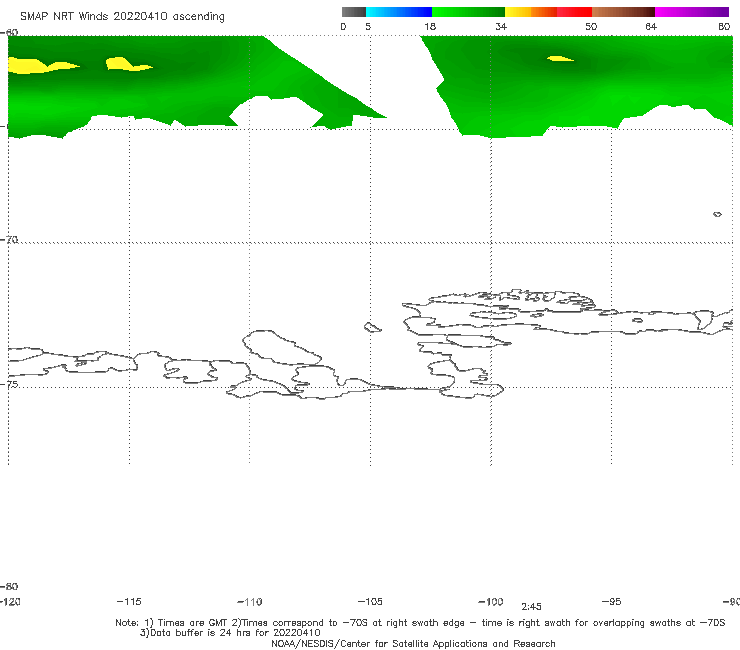Click the tiny island outline near -91
Screen dimensions: 740x650
(x=717, y=214)
